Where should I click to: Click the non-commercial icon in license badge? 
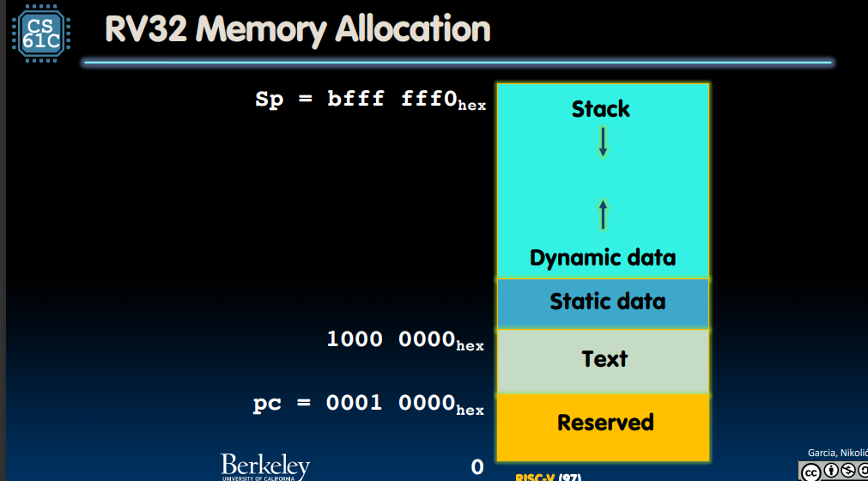click(848, 471)
